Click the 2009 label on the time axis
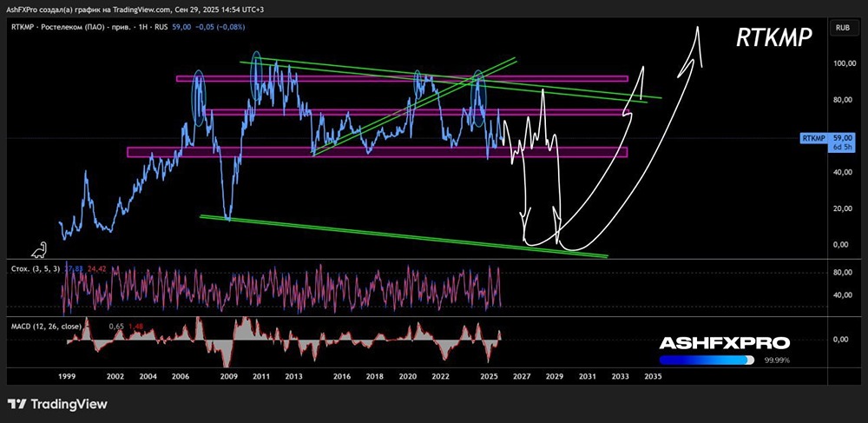 click(228, 376)
